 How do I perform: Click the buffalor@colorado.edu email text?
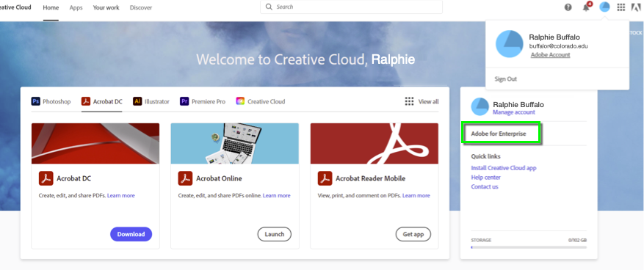[x=558, y=46]
